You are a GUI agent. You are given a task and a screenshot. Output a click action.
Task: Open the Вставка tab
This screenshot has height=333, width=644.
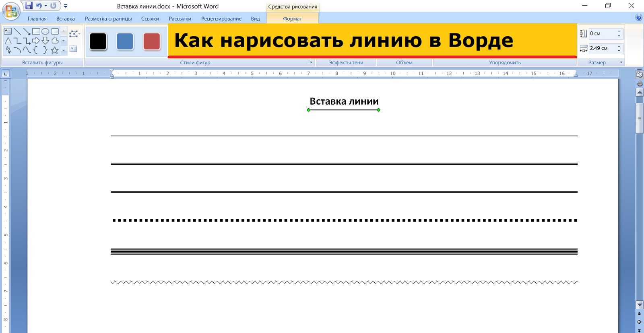(x=66, y=18)
